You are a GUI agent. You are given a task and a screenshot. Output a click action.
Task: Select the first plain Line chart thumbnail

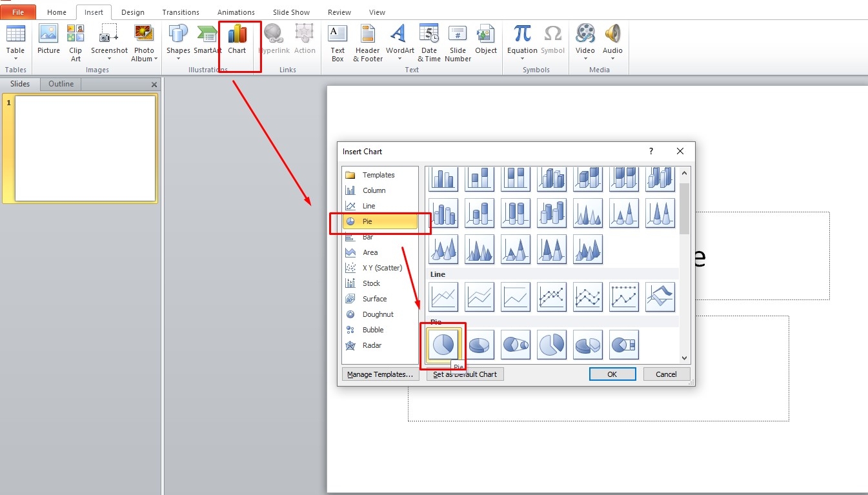[443, 297]
